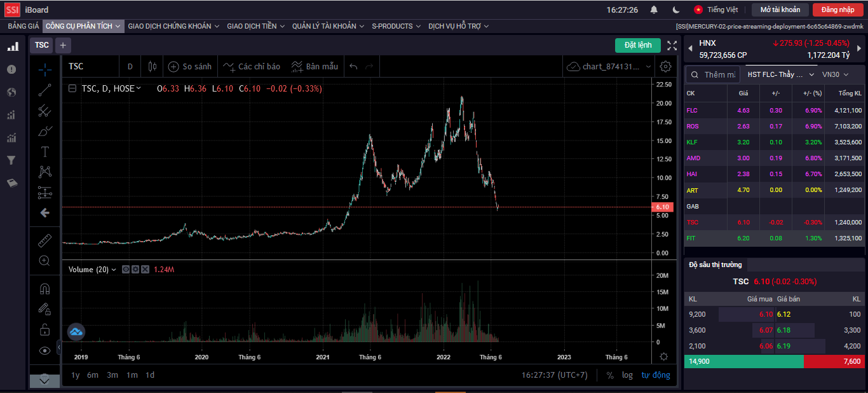
Task: Select the pitchfork drawing tool
Action: point(44,111)
